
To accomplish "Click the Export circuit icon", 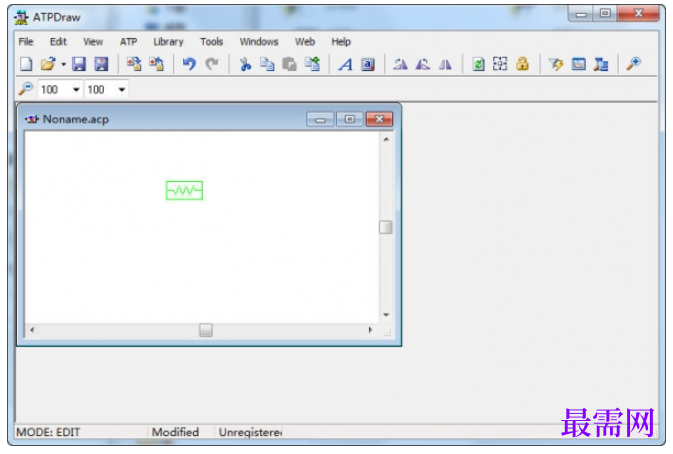I will 156,64.
